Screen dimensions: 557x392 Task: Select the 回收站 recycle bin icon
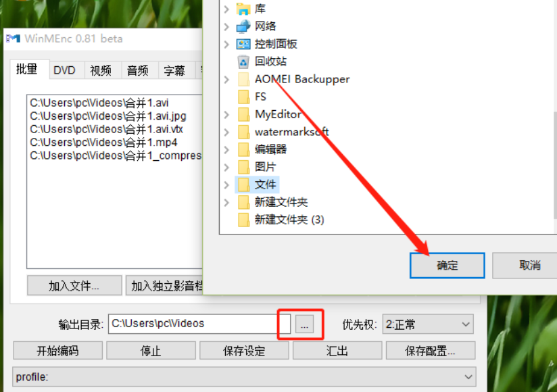pos(243,62)
